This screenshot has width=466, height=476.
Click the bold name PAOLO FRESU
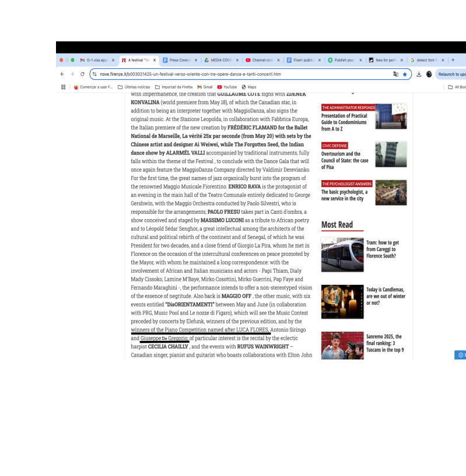coord(224,212)
